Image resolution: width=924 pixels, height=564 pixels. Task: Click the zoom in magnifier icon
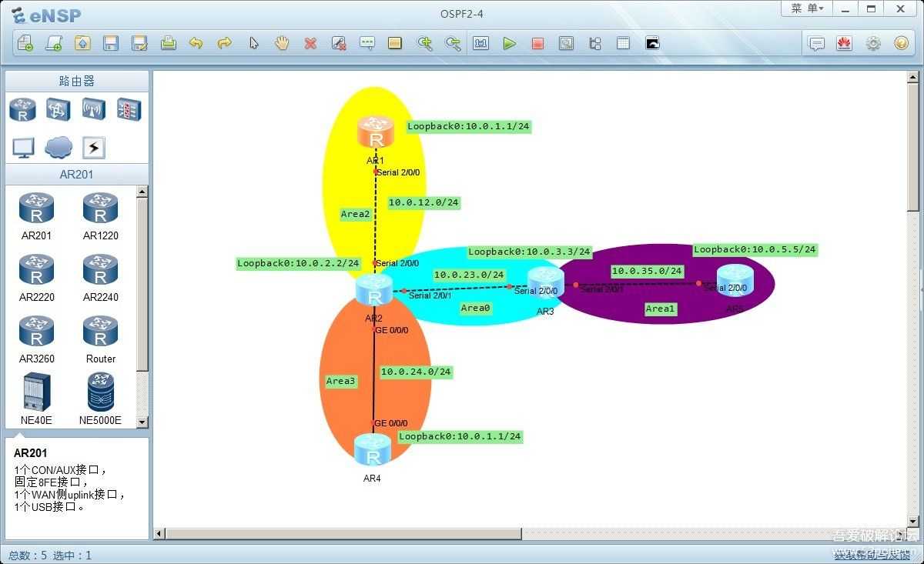click(424, 44)
